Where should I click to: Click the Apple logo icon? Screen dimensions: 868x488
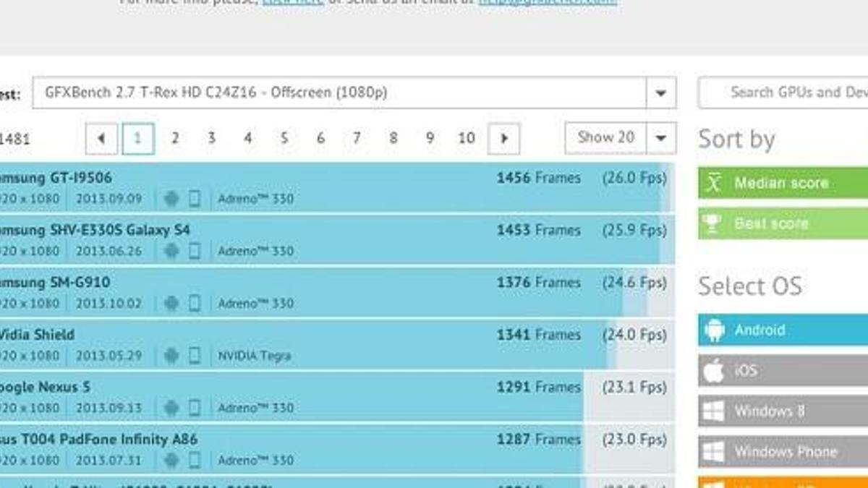713,370
